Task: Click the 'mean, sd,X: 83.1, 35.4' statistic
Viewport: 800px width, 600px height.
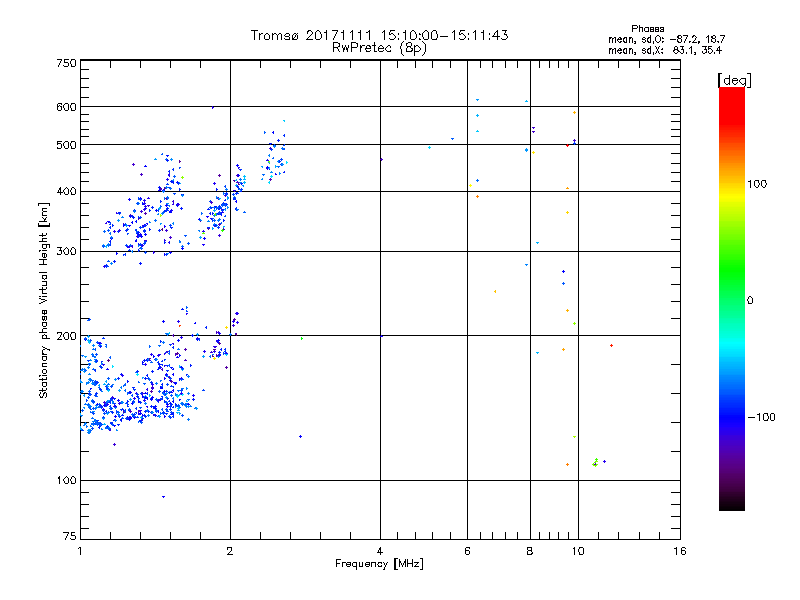Action: click(665, 50)
